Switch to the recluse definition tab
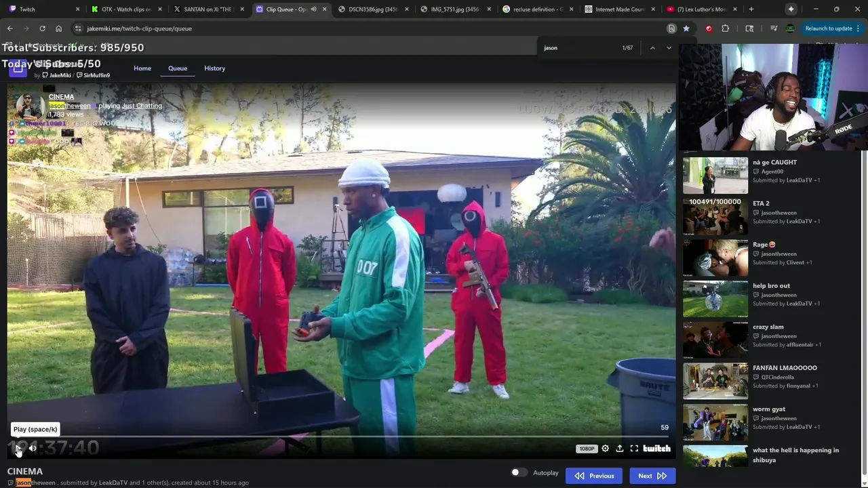Image resolution: width=868 pixels, height=488 pixels. (x=538, y=9)
